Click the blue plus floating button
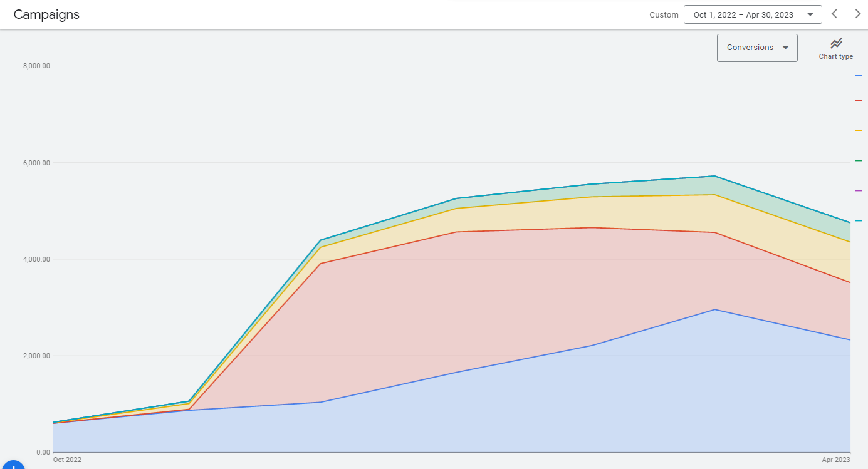This screenshot has width=868, height=469. click(x=13, y=465)
